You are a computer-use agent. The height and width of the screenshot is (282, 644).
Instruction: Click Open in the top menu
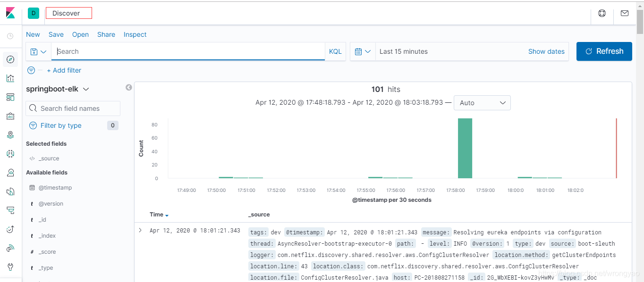pos(80,34)
